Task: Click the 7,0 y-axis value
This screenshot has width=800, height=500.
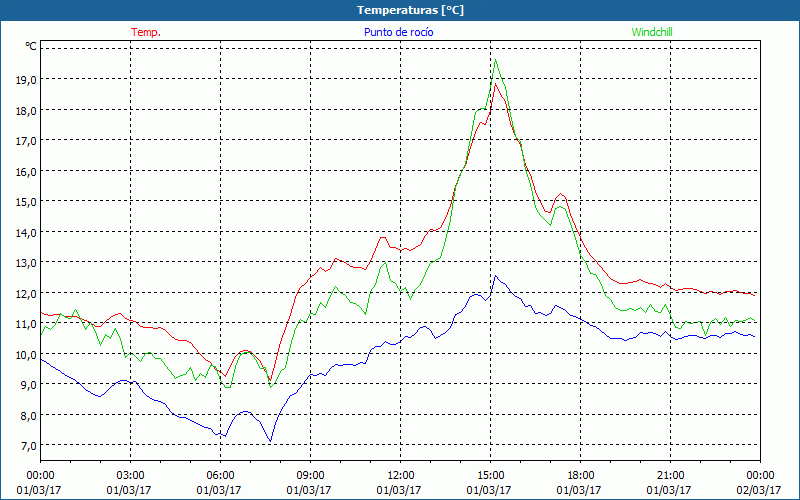Action: tap(29, 445)
